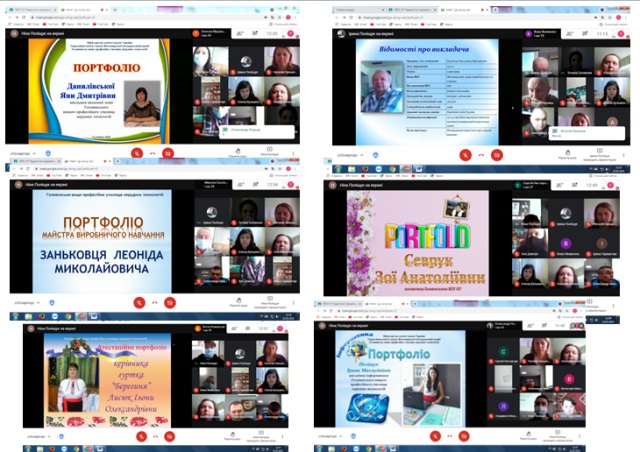Screen dimensions: 640x452
Task: Toggle microphone in top-right meeting
Action: [467, 155]
